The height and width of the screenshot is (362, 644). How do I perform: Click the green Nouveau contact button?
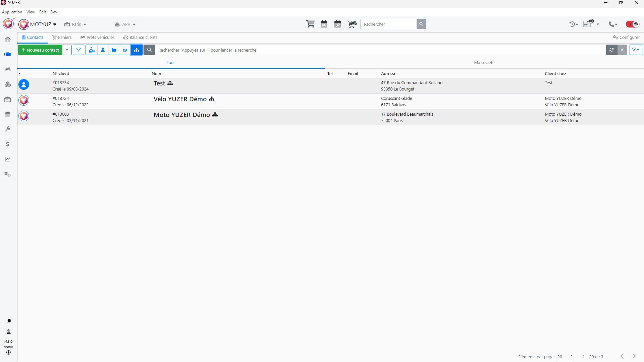(40, 50)
